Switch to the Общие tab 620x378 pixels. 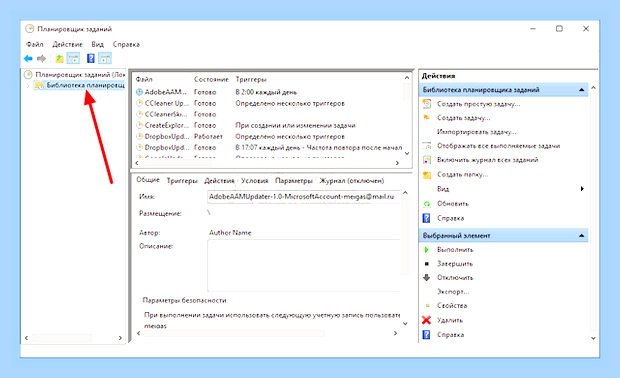(x=148, y=180)
